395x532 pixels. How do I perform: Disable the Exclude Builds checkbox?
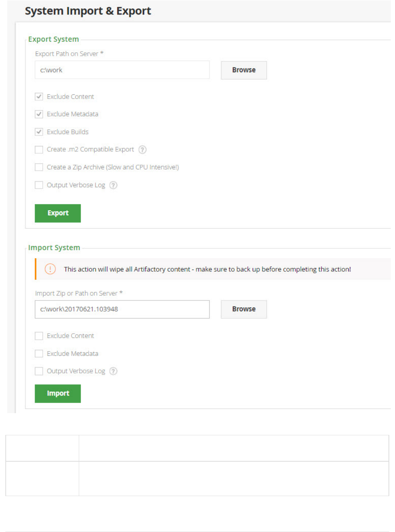tap(39, 132)
